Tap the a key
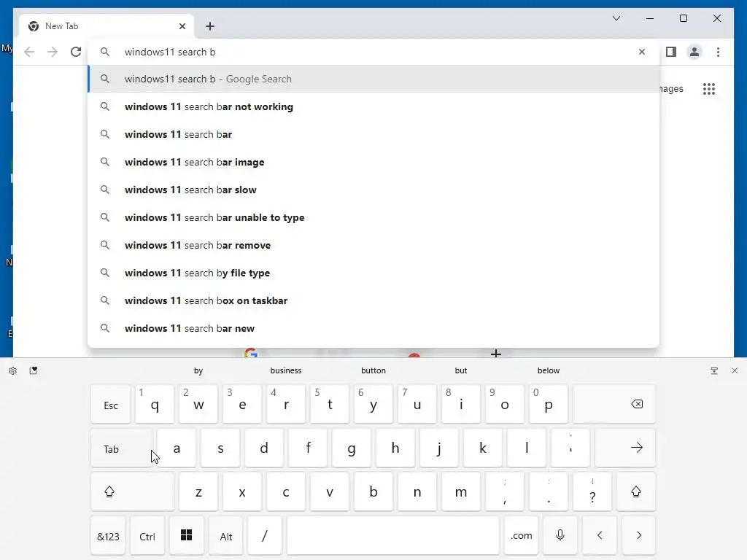 177,448
